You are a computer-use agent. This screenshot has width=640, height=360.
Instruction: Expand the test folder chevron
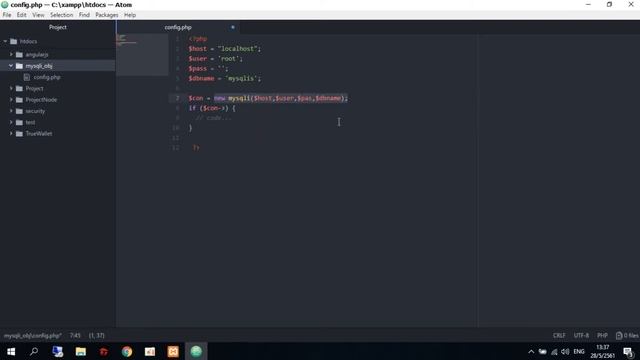click(x=11, y=122)
